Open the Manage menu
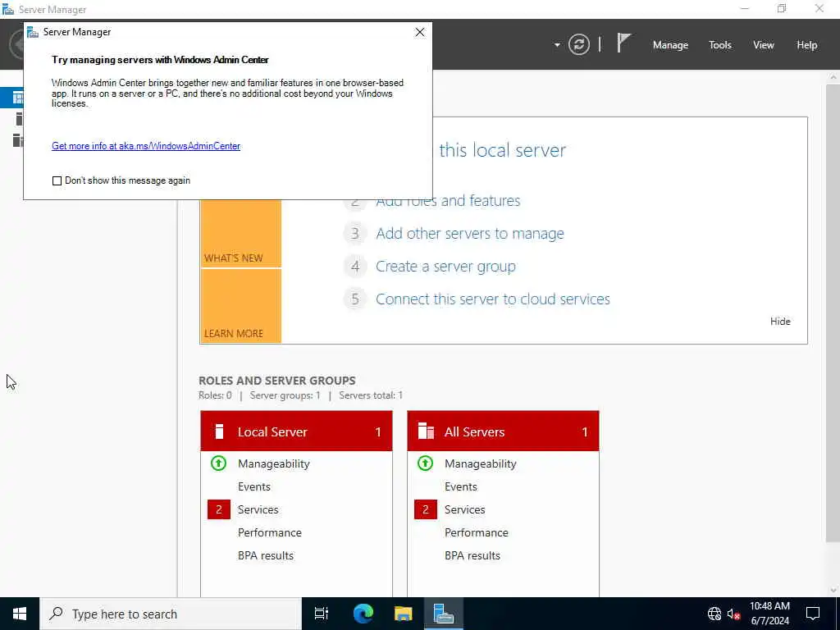This screenshot has height=630, width=840. 670,45
